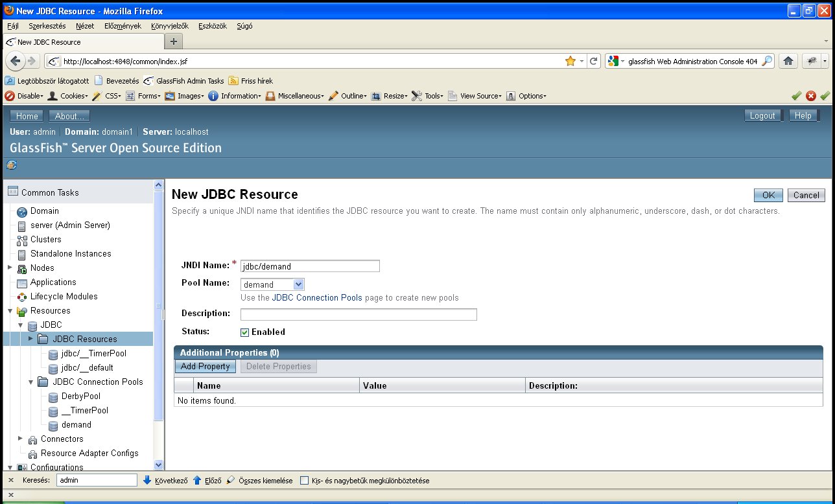
Task: Collapse the JDBC tree node
Action: tap(20, 325)
